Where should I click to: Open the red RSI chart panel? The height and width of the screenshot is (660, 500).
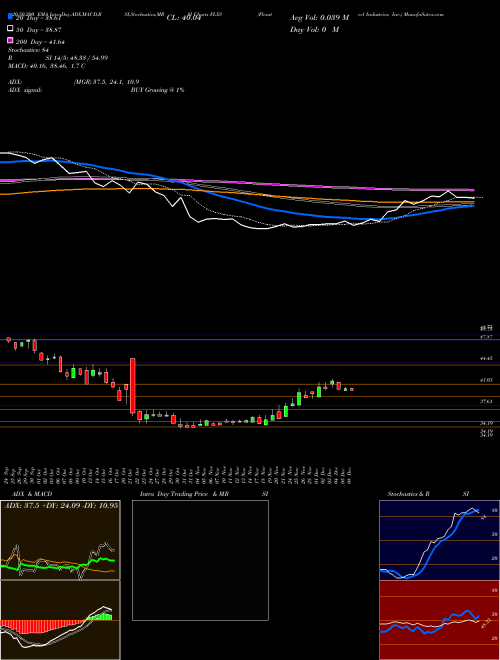point(439,620)
